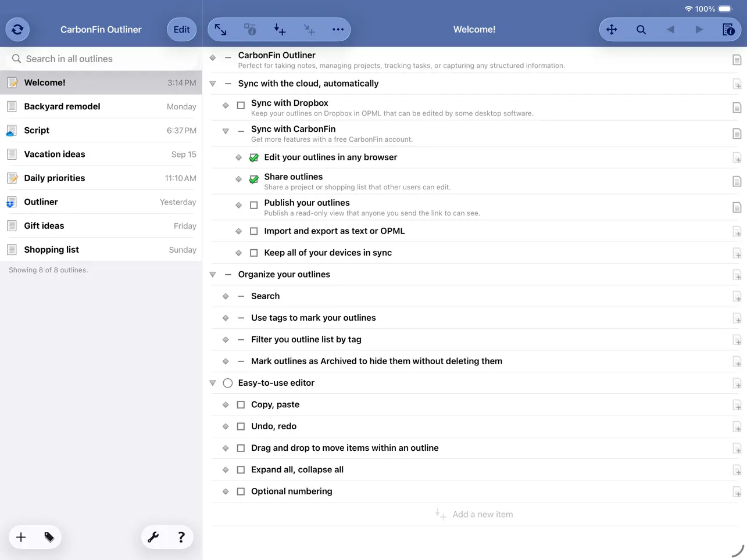Open the Shopping list outline
This screenshot has width=747, height=560.
52,249
